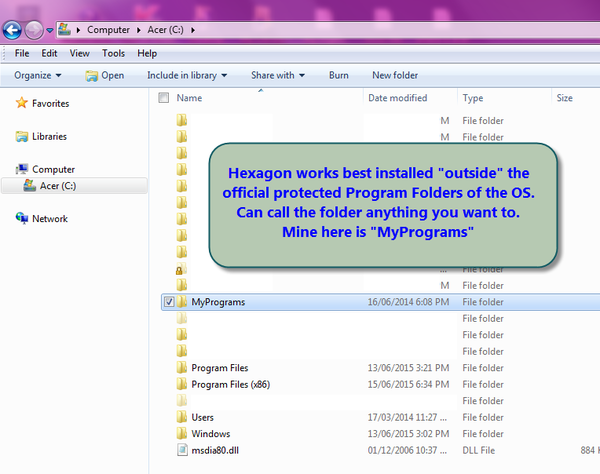Screen dimensions: 600x474
Task: Open the View menu
Action: coord(80,53)
